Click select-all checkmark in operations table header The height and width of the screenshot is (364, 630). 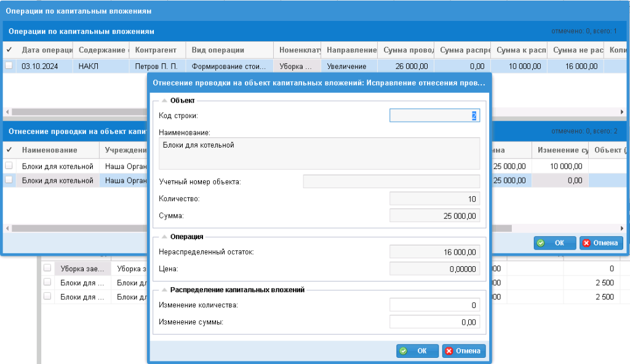tap(9, 50)
